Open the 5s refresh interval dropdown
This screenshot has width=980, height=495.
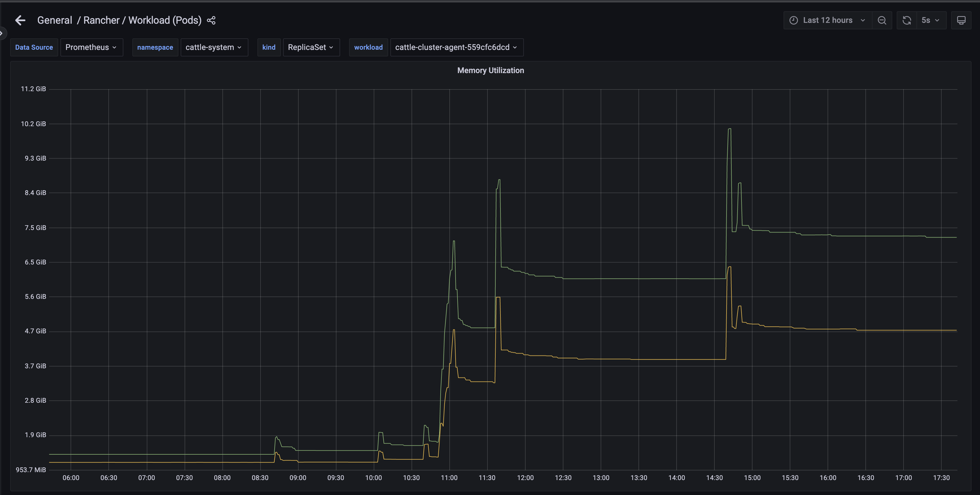[930, 20]
